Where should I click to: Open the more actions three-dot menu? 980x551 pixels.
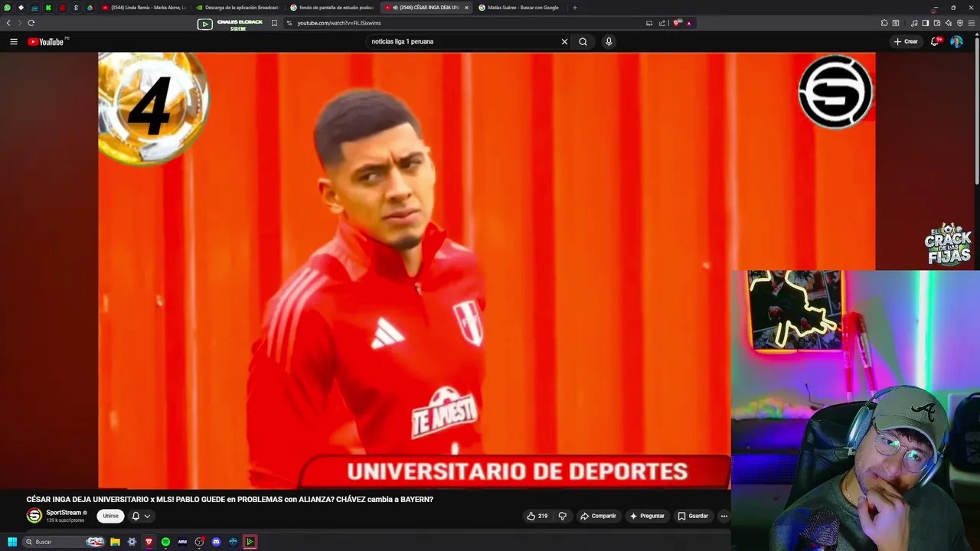point(724,516)
